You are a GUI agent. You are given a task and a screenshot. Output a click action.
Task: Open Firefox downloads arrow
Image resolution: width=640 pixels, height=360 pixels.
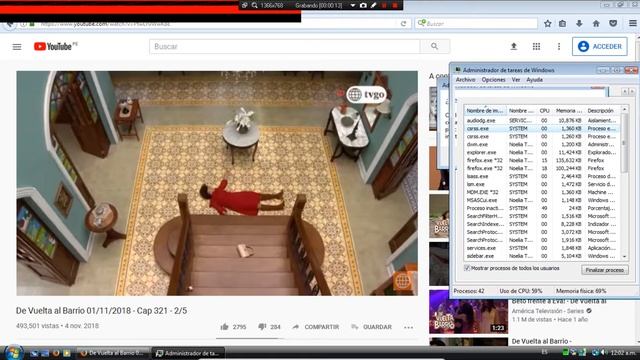click(x=579, y=24)
